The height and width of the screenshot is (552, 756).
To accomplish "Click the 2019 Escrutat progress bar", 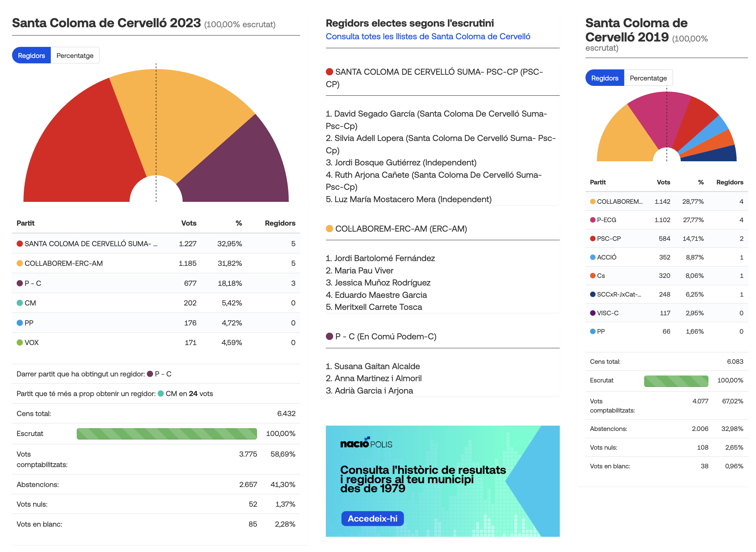I will click(x=676, y=381).
